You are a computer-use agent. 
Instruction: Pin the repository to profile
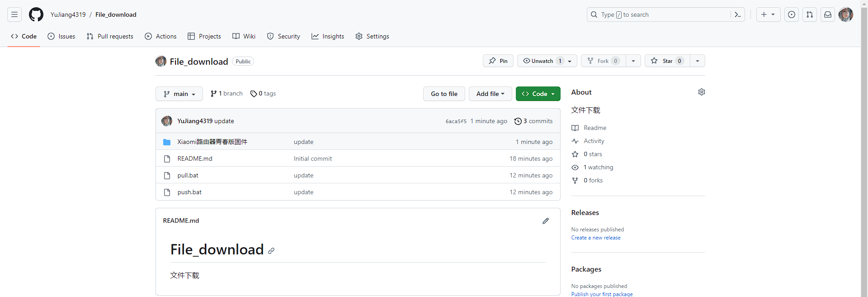tap(498, 61)
